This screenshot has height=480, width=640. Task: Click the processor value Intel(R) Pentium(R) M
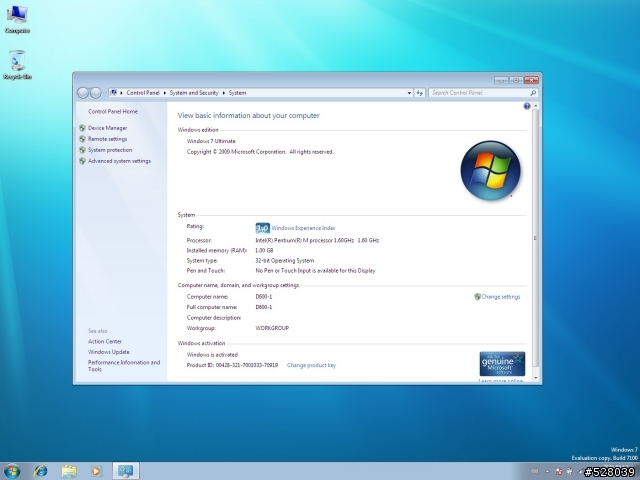[317, 240]
